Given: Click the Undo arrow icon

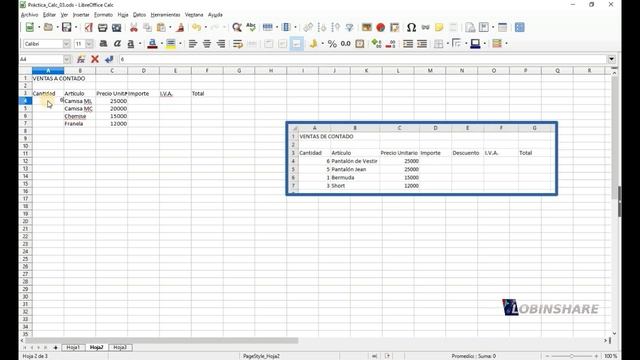Looking at the screenshot, I should [197, 27].
